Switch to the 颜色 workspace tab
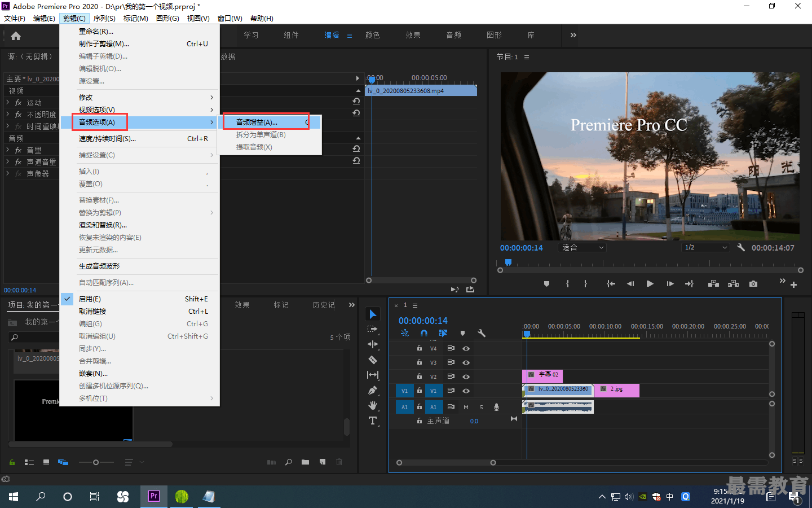This screenshot has height=508, width=812. click(x=372, y=35)
